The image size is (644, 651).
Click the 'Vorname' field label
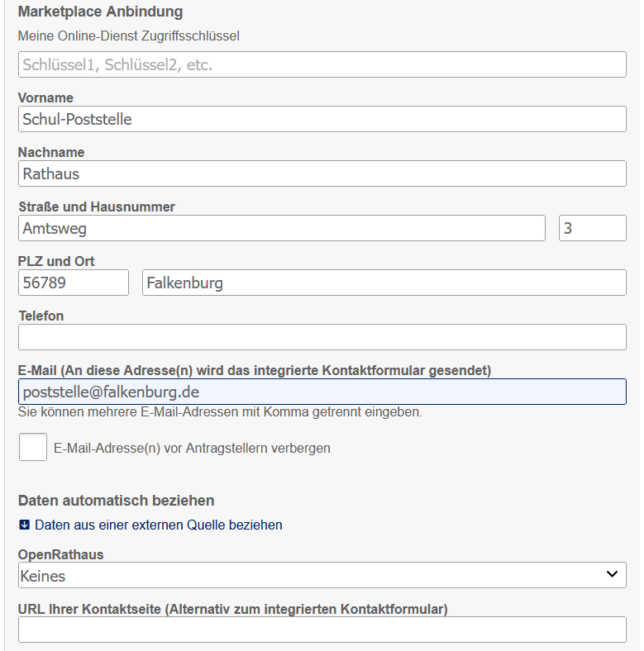coord(45,97)
